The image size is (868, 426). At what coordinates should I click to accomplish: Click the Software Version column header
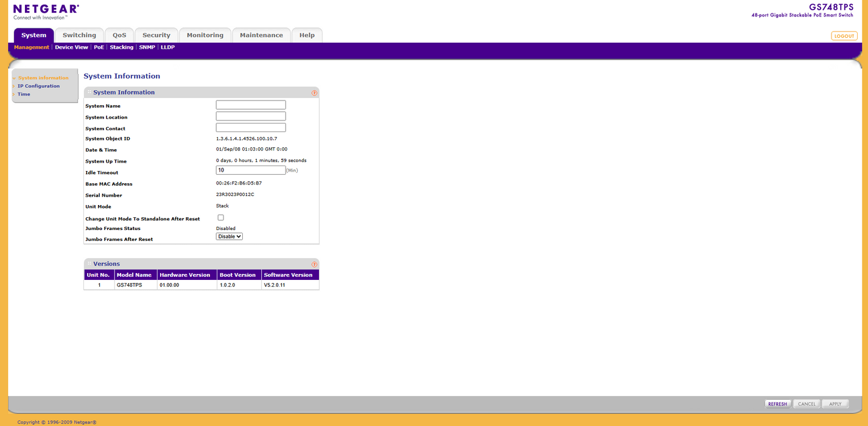click(x=290, y=275)
